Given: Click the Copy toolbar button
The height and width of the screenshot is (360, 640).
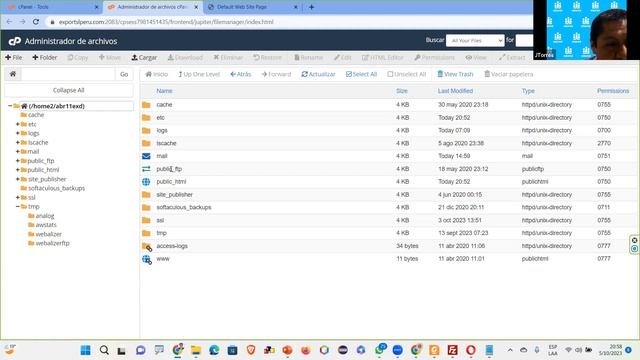Looking at the screenshot, I should [x=78, y=58].
